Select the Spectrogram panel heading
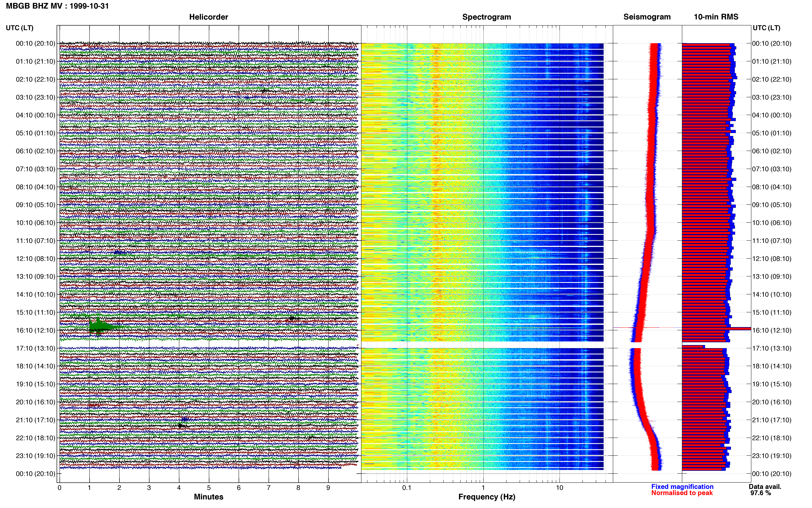Screen dimensions: 812x508 [x=487, y=17]
